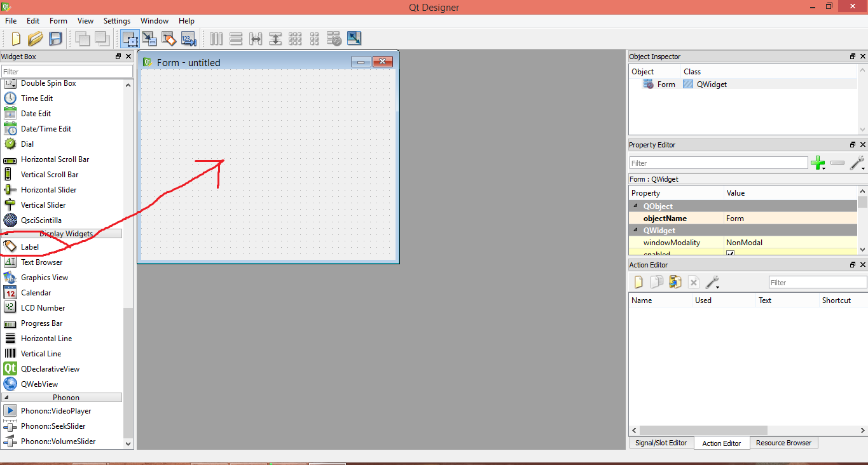Switch to the Signal/Slot Editor tab
The width and height of the screenshot is (868, 465).
661,443
